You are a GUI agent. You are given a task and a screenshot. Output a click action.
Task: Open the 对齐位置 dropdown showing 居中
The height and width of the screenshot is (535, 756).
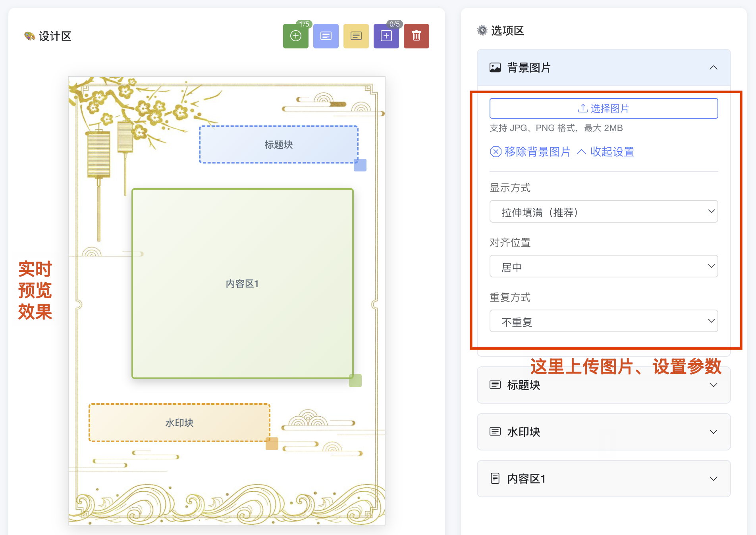[x=604, y=266]
